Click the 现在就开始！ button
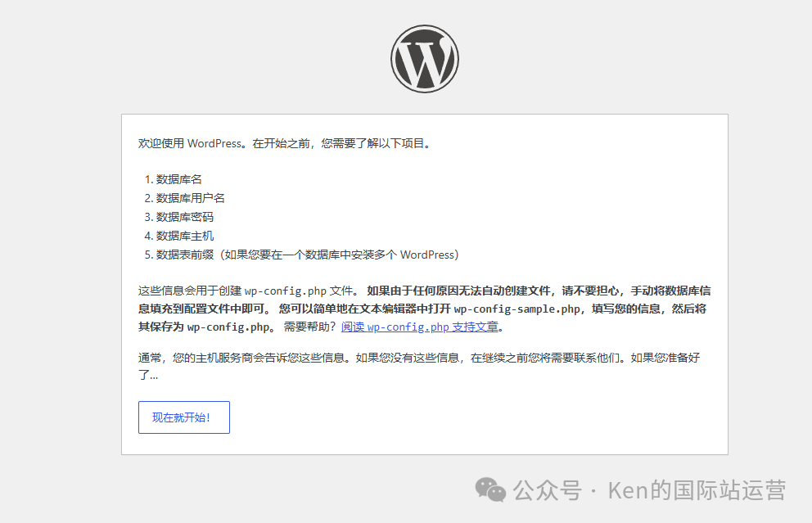 click(184, 417)
